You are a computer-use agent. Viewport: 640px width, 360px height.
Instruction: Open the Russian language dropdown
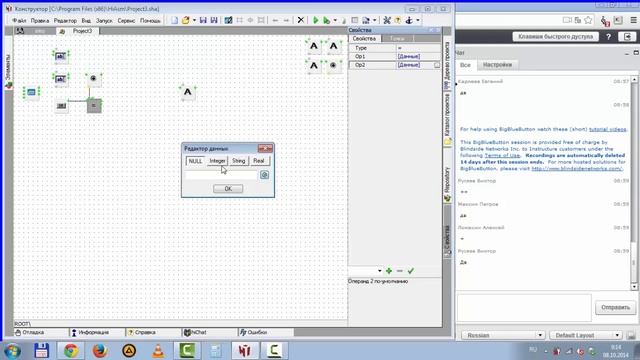click(503, 335)
